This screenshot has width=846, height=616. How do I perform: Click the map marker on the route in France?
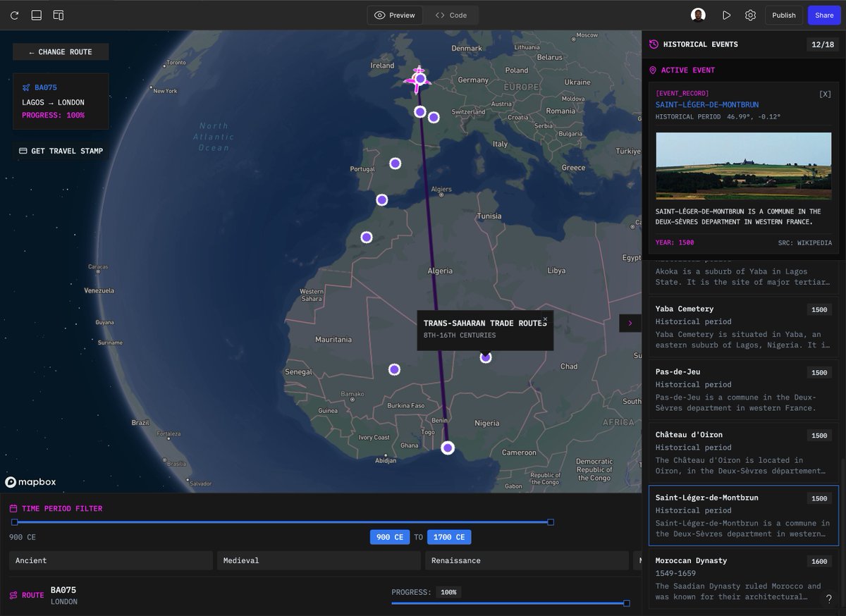(420, 111)
